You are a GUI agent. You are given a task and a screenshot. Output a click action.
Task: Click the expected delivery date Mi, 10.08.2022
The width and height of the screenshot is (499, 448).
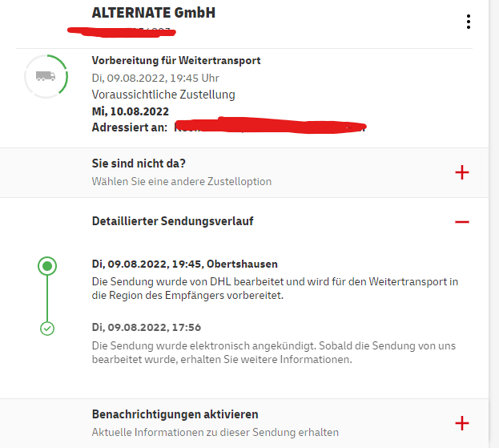(131, 111)
